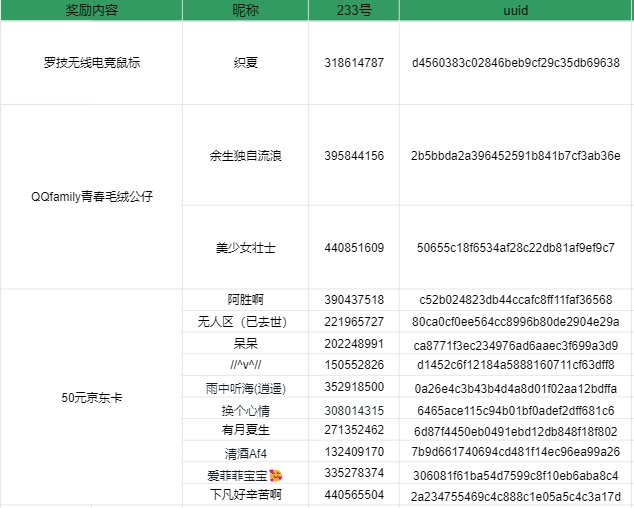This screenshot has width=634, height=508.
Task: Select the 233 number 440565504
Action: coord(354,495)
